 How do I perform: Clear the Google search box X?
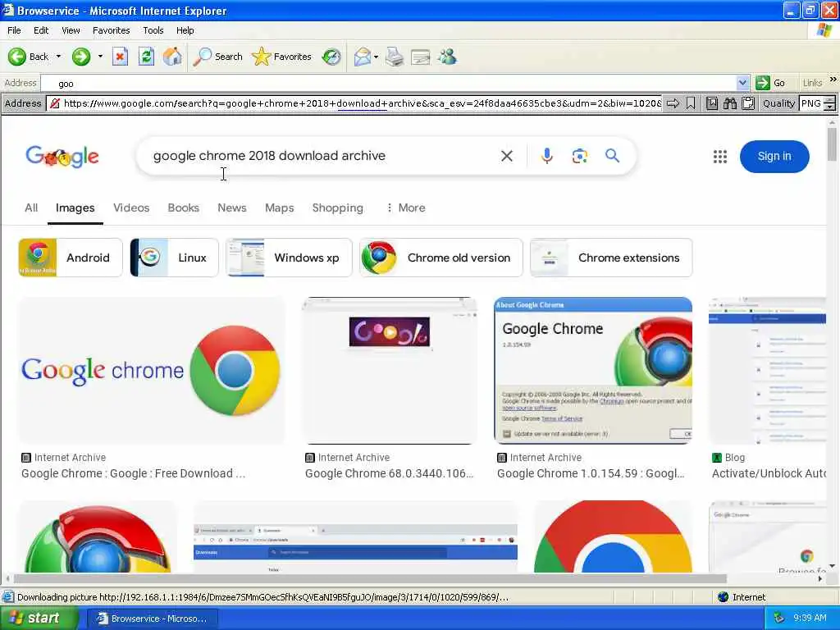(x=507, y=156)
